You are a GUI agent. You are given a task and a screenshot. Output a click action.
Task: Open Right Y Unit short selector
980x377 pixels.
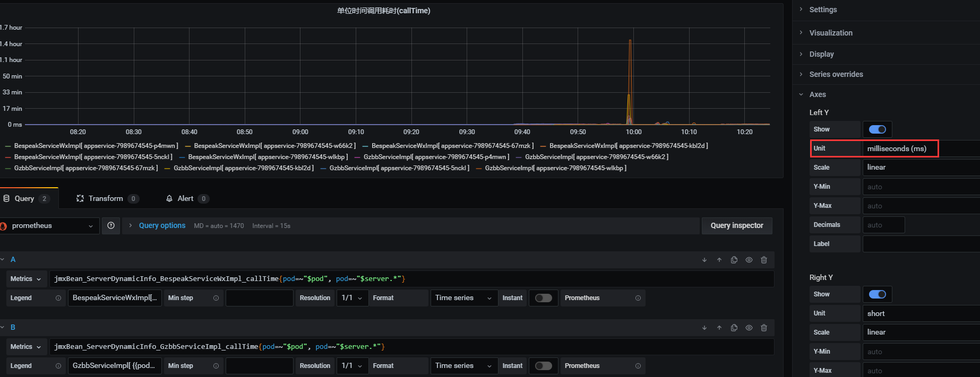[921, 313]
